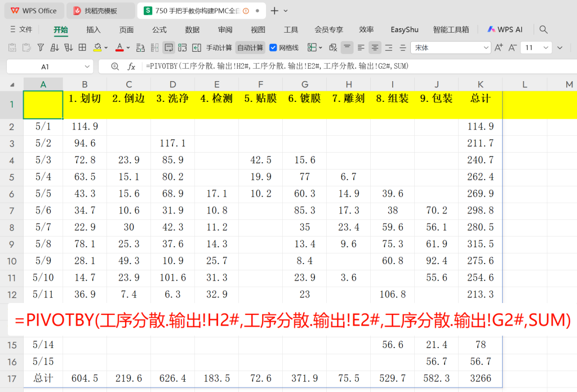This screenshot has height=392, width=577.
Task: Click the table grid icon
Action: (x=82, y=47)
